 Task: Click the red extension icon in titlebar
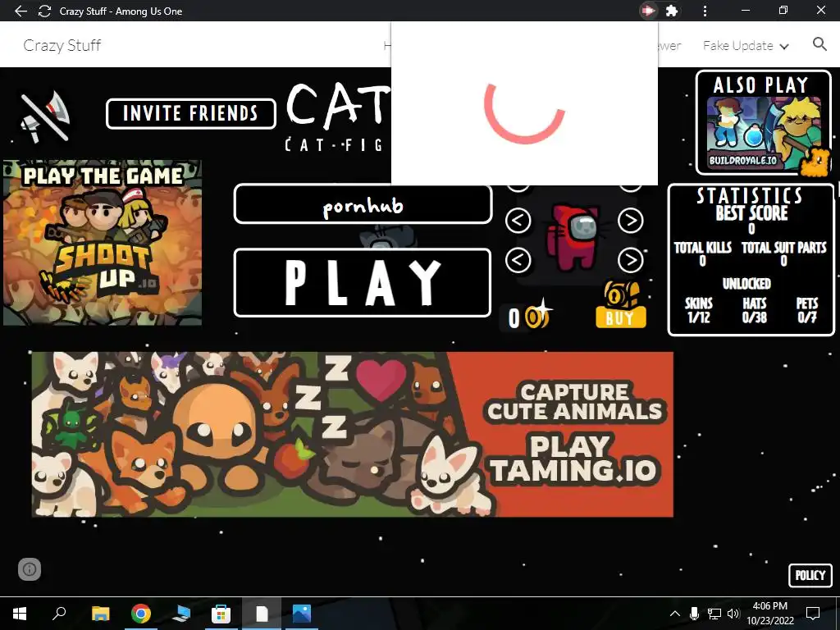point(648,11)
